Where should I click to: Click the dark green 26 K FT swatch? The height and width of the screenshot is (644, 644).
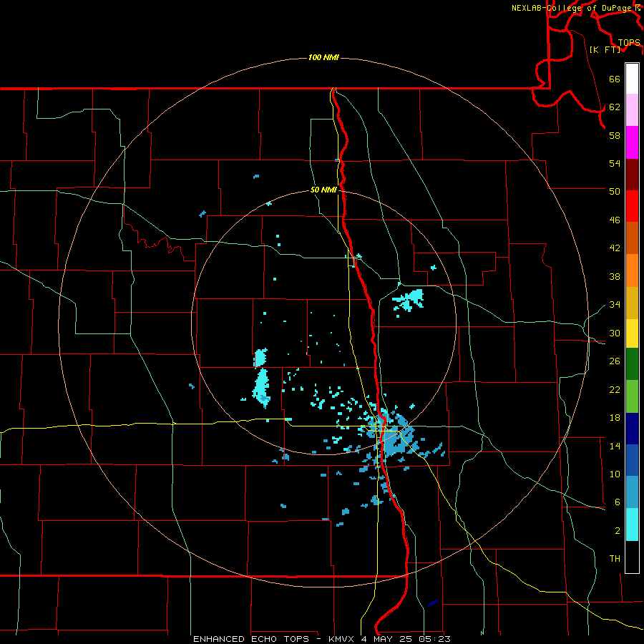pos(632,364)
